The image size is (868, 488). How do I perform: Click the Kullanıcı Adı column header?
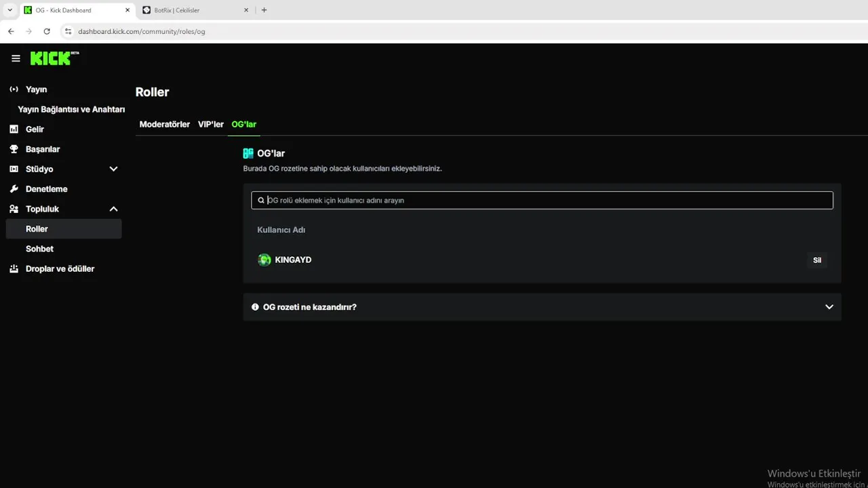[281, 230]
